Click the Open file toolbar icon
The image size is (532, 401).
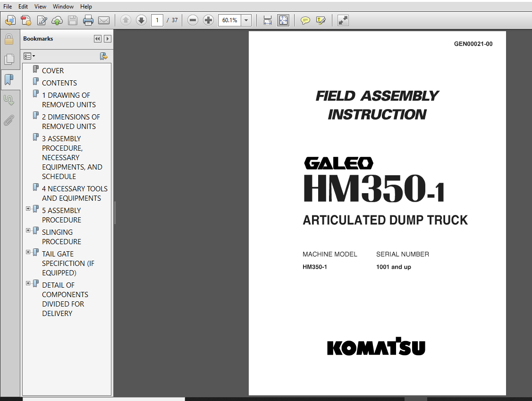click(x=10, y=20)
